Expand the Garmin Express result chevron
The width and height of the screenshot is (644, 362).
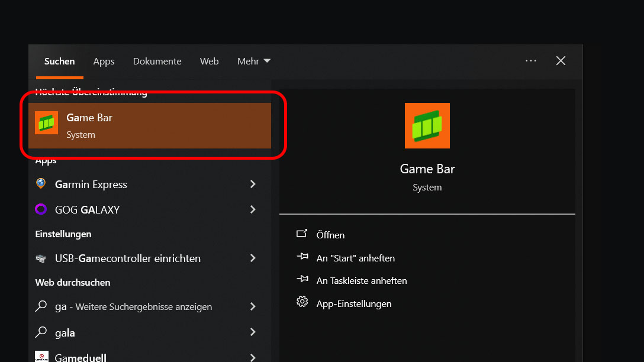click(252, 184)
